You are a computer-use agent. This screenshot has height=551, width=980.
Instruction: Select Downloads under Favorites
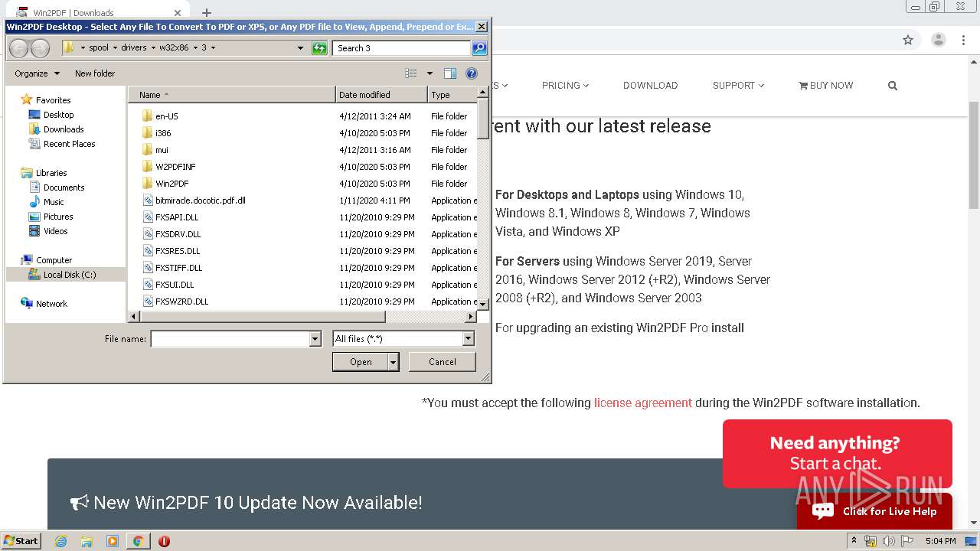coord(64,129)
